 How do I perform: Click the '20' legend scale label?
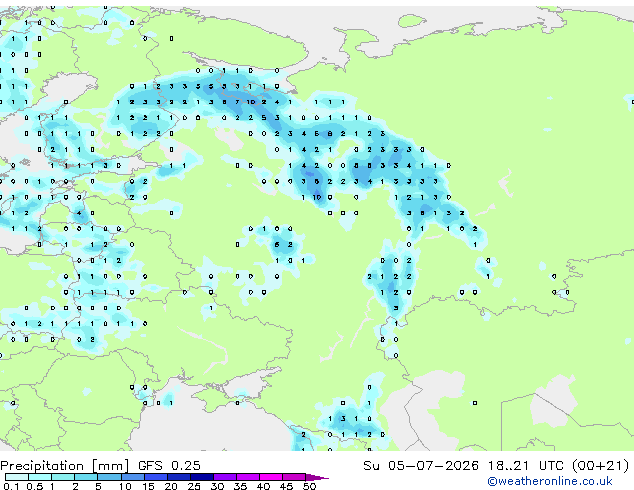pyautogui.click(x=171, y=486)
